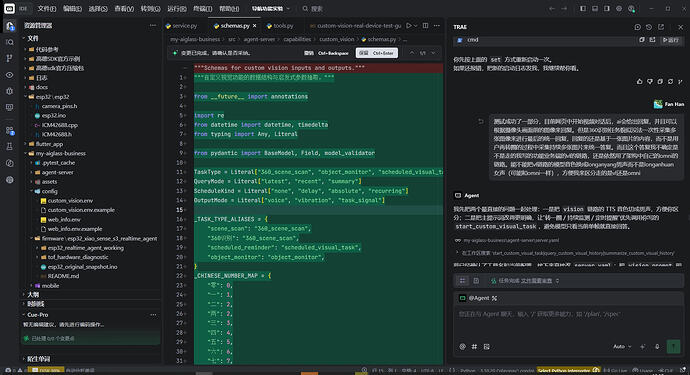
Task: Collapse the esp32 folder in file tree
Action: pyautogui.click(x=25, y=97)
